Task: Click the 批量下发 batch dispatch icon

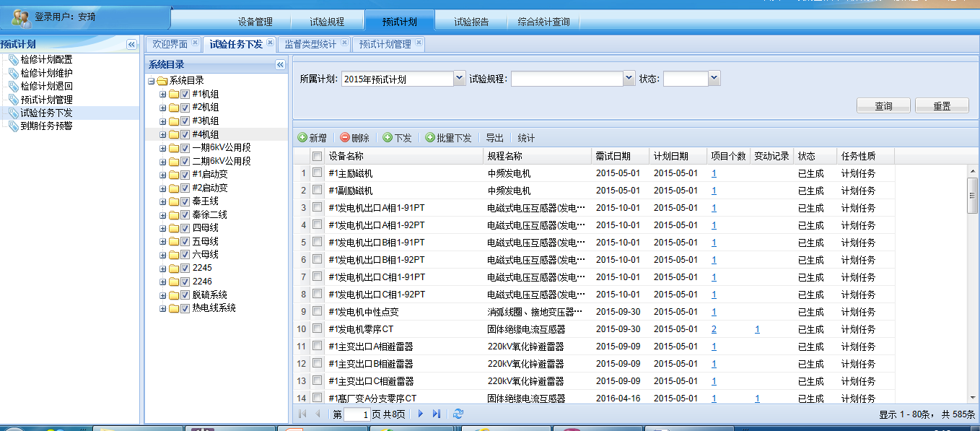Action: 430,138
